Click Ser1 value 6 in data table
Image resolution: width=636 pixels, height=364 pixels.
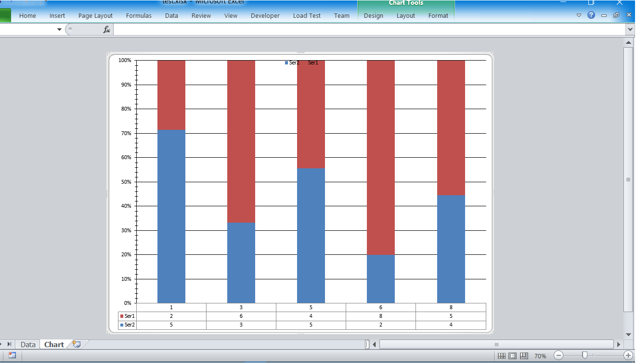(x=241, y=316)
